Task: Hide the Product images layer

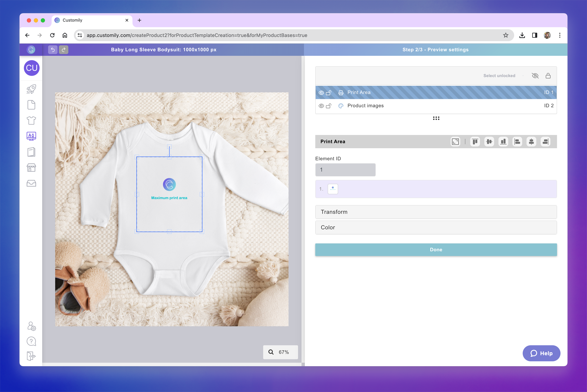Action: pos(321,106)
